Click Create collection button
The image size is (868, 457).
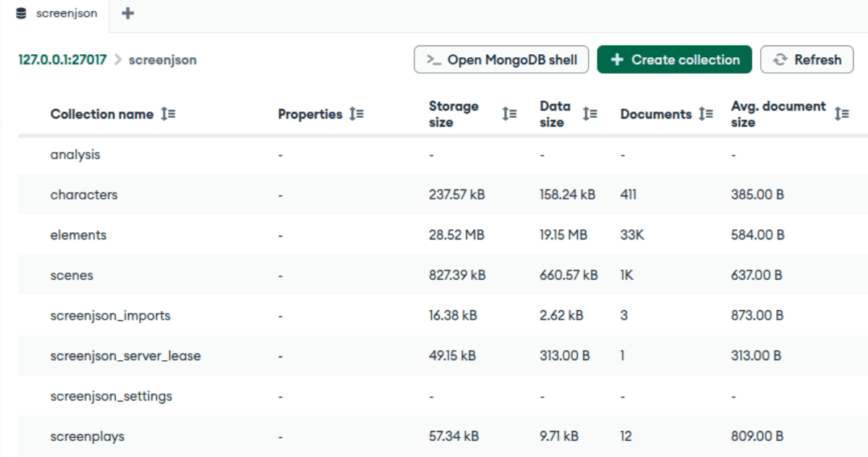pyautogui.click(x=675, y=60)
